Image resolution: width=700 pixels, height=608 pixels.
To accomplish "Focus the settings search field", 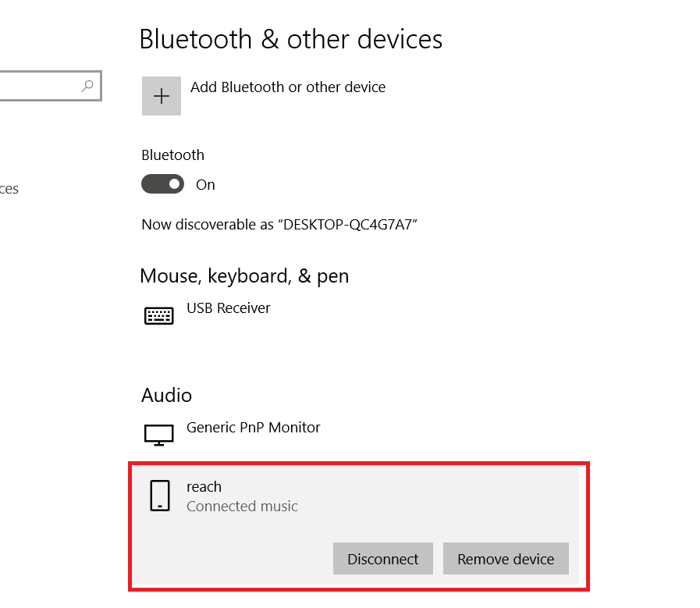I will (51, 86).
